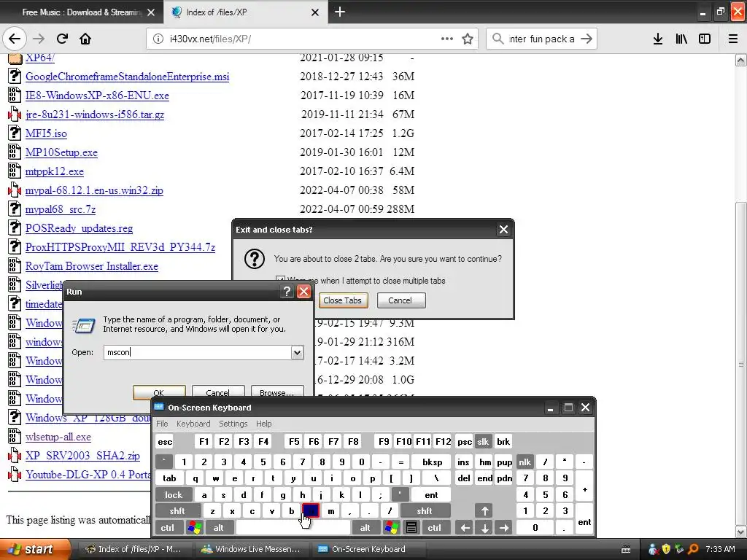747x560 pixels.
Task: Click the Run dialog help question button
Action: click(286, 292)
